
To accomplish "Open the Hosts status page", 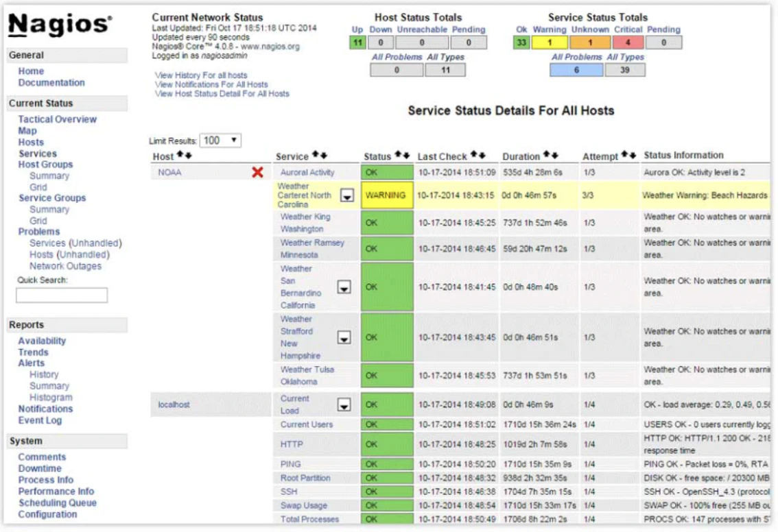I will coord(31,142).
